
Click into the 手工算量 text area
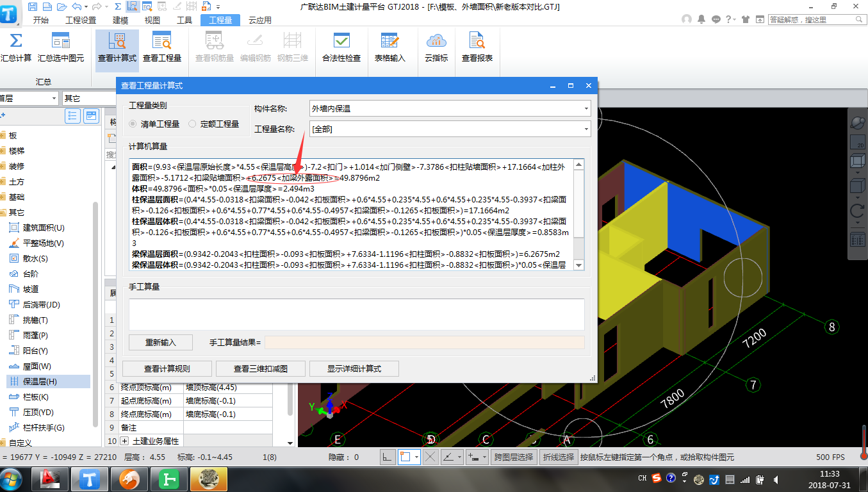tap(357, 314)
